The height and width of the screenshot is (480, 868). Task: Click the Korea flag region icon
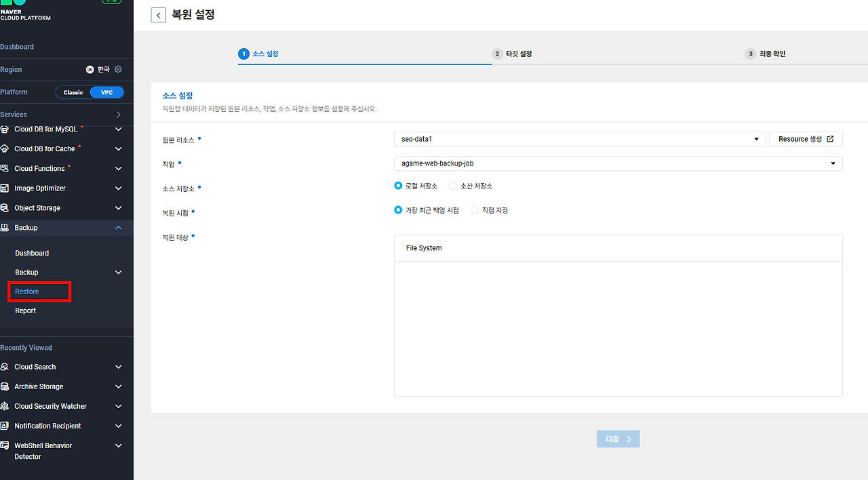point(90,69)
